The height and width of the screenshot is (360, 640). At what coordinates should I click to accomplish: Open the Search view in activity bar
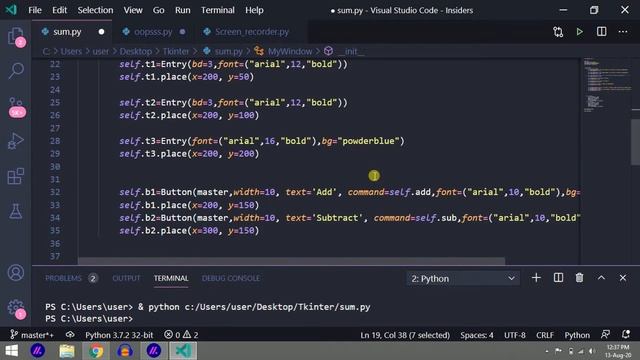16,71
